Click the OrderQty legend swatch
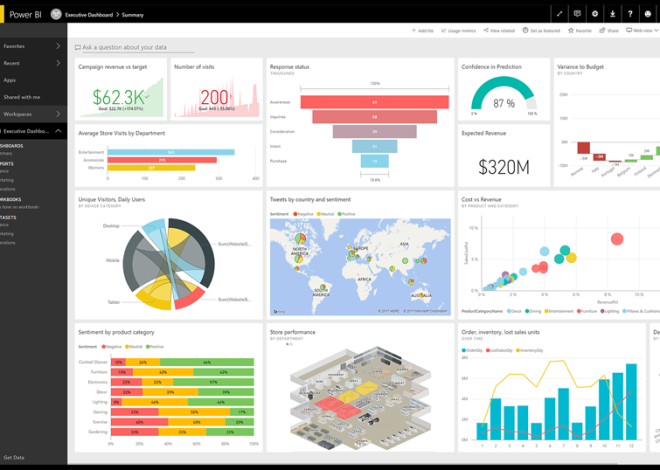The width and height of the screenshot is (660, 470). click(464, 350)
